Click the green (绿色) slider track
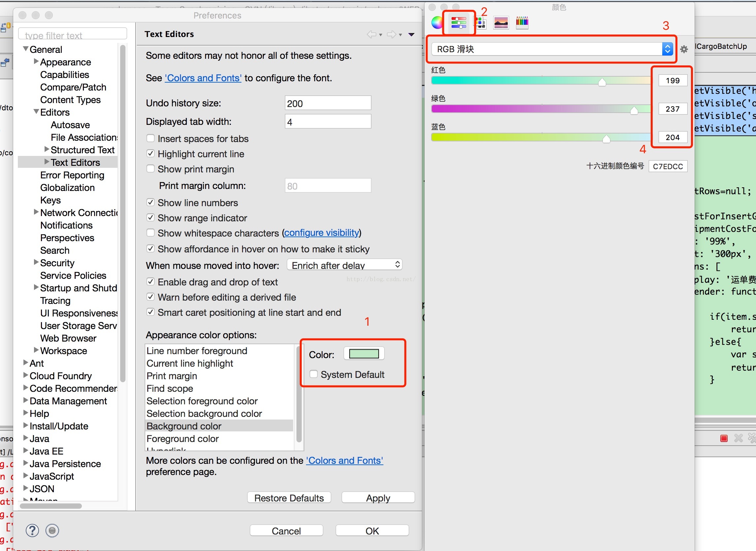Viewport: 756px width, 551px height. click(541, 109)
